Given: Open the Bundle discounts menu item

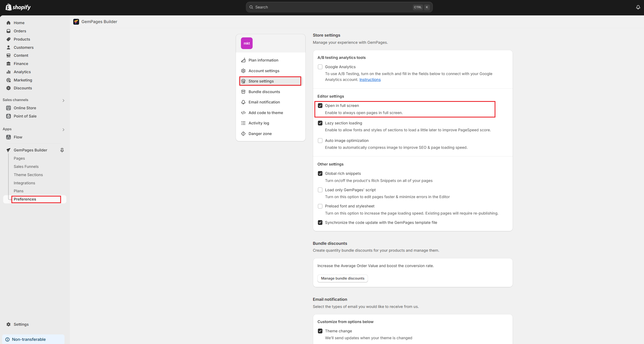Looking at the screenshot, I should pyautogui.click(x=264, y=92).
